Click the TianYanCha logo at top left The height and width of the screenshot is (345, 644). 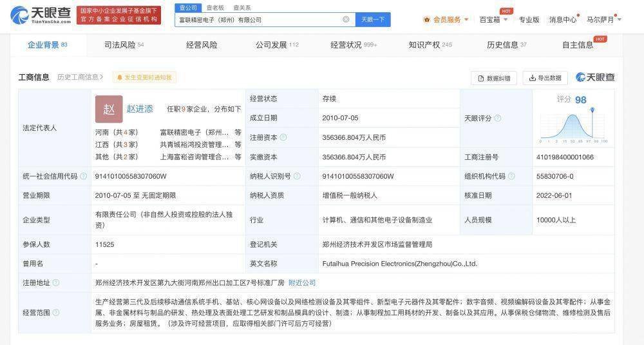click(x=41, y=15)
